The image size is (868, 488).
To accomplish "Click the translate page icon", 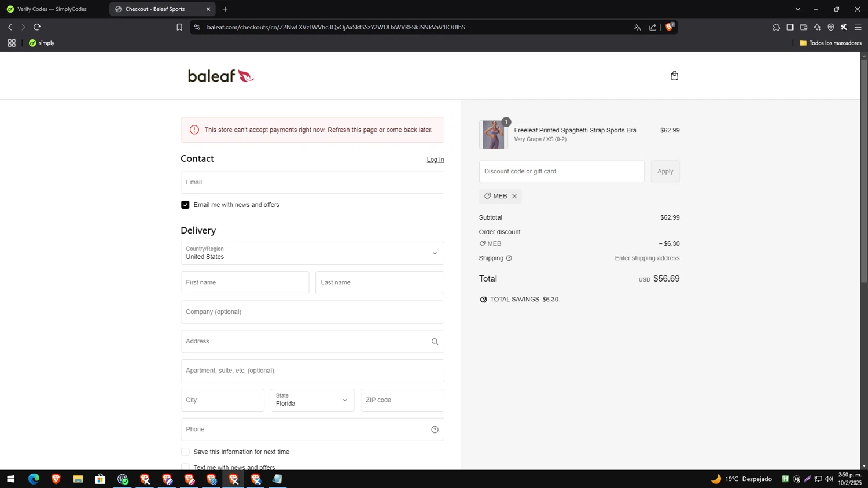I will tap(637, 27).
